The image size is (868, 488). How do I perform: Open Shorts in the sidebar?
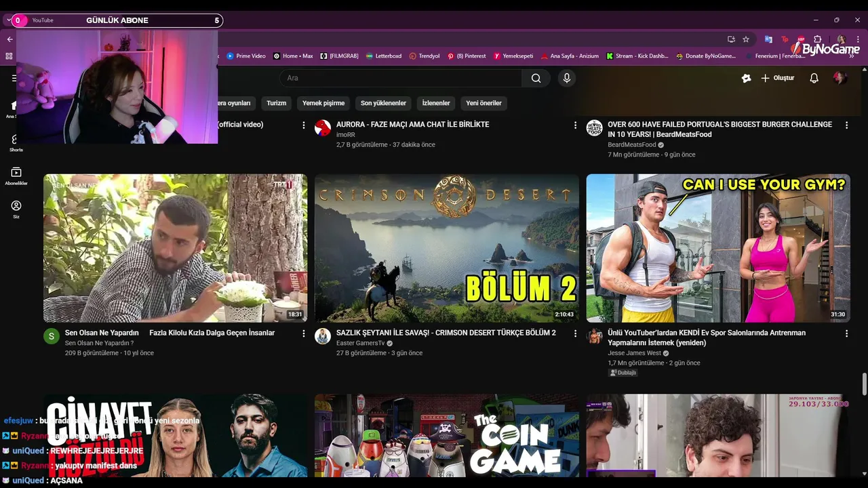pyautogui.click(x=16, y=143)
